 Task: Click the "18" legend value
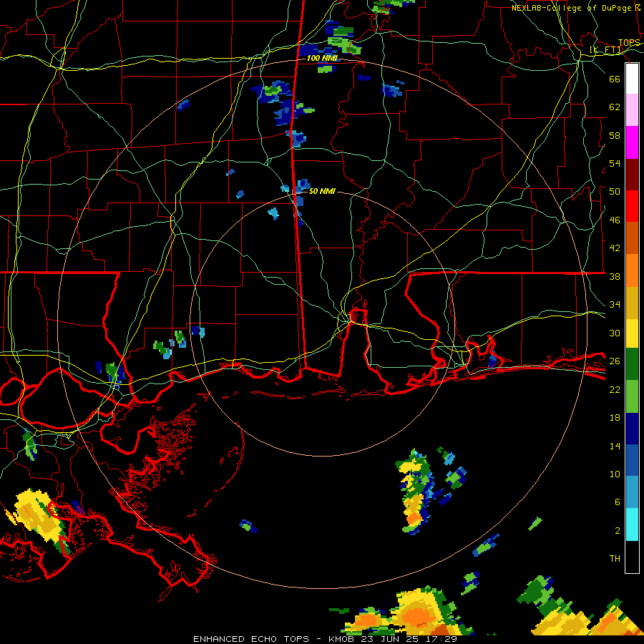coord(615,418)
